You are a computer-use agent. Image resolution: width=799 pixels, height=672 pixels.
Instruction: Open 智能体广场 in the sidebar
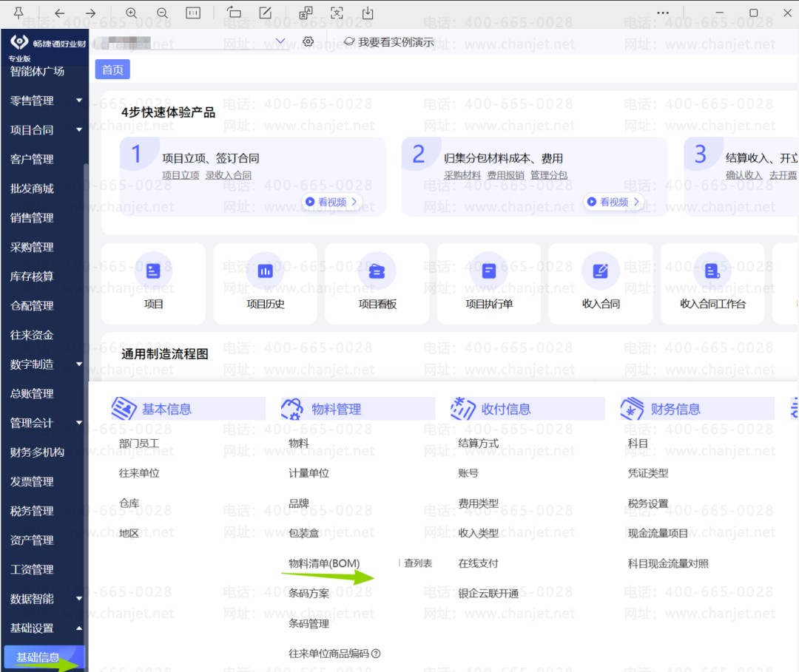37,71
